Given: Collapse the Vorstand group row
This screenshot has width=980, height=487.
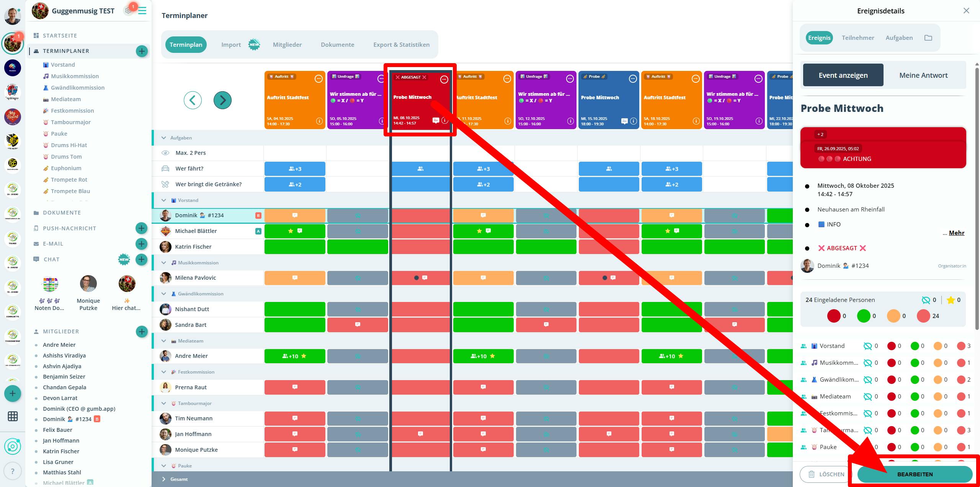Looking at the screenshot, I should pos(164,200).
